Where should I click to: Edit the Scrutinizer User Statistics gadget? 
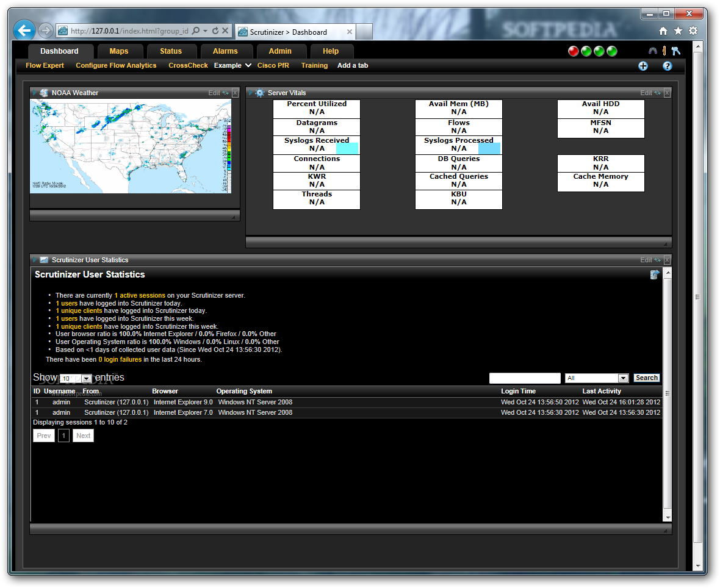coord(646,260)
